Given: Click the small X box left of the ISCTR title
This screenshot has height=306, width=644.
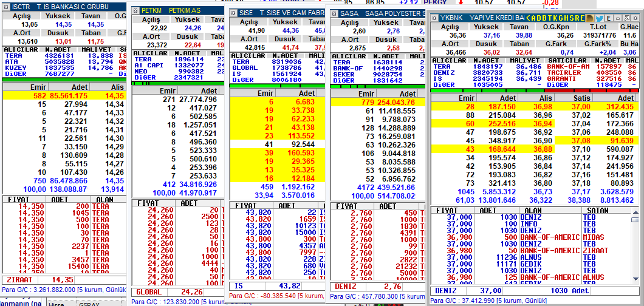Looking at the screenshot, I should (5, 7).
